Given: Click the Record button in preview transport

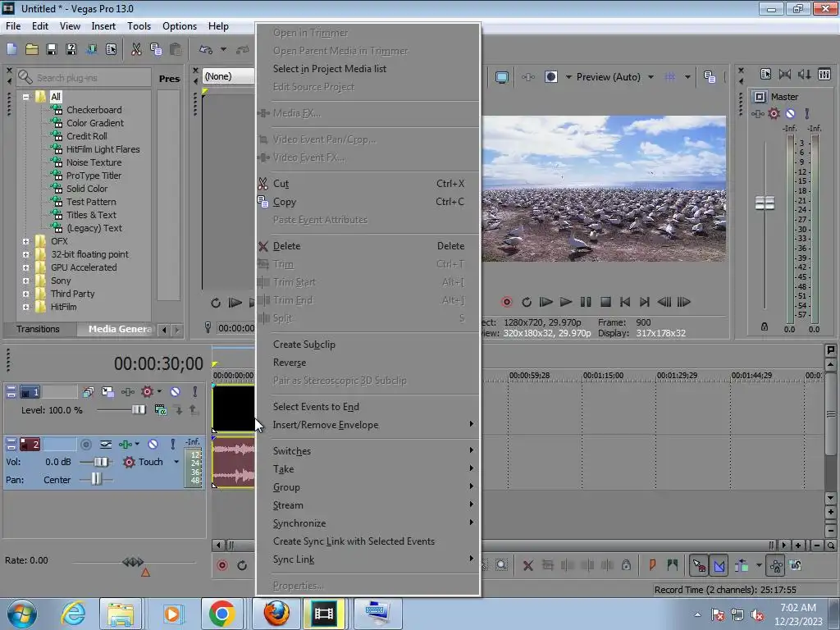Looking at the screenshot, I should 506,302.
